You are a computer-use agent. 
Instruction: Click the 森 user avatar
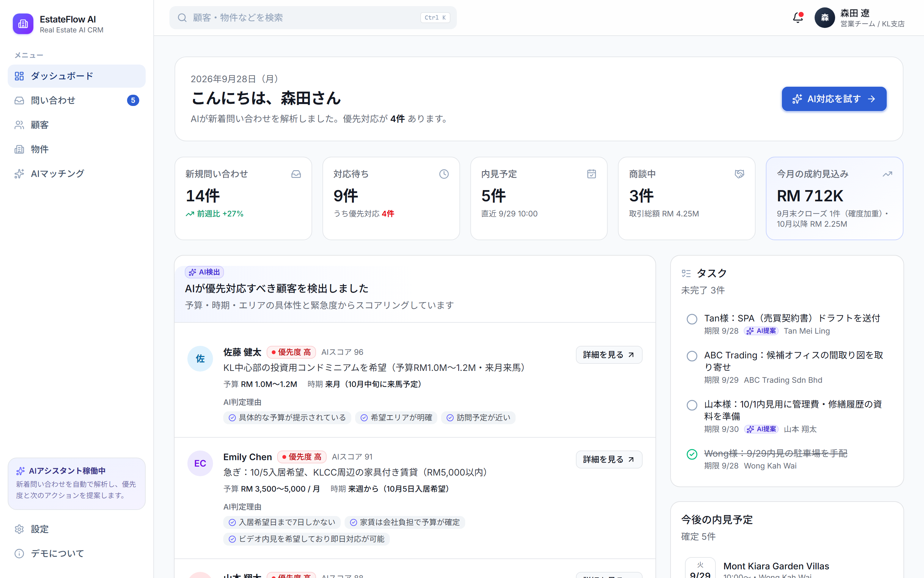click(825, 18)
